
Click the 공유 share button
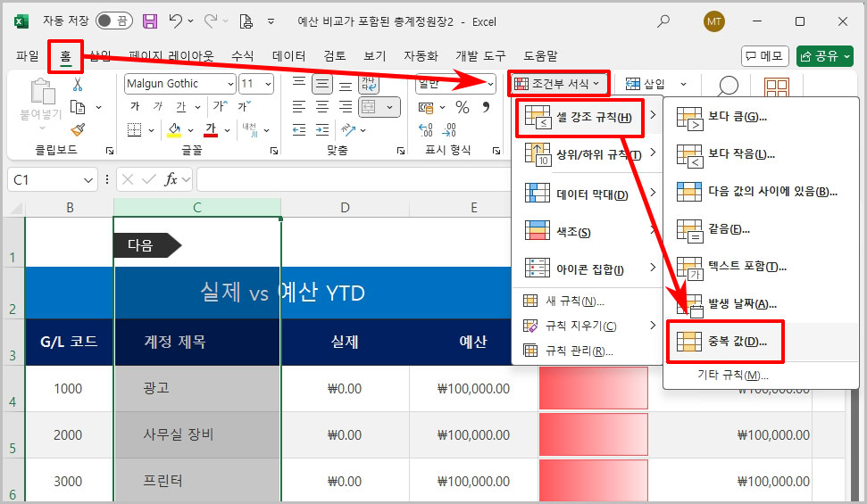[x=824, y=56]
